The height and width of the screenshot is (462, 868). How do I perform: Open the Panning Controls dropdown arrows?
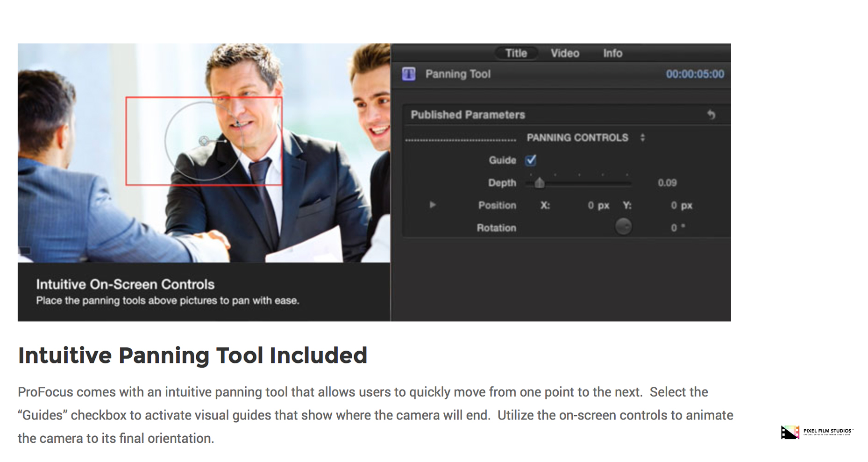(643, 137)
